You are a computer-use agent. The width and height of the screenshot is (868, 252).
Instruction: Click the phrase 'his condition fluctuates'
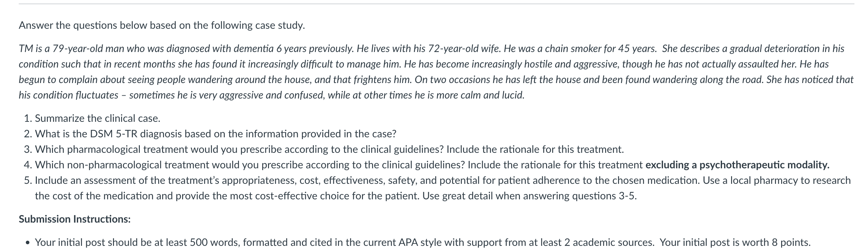(x=68, y=95)
